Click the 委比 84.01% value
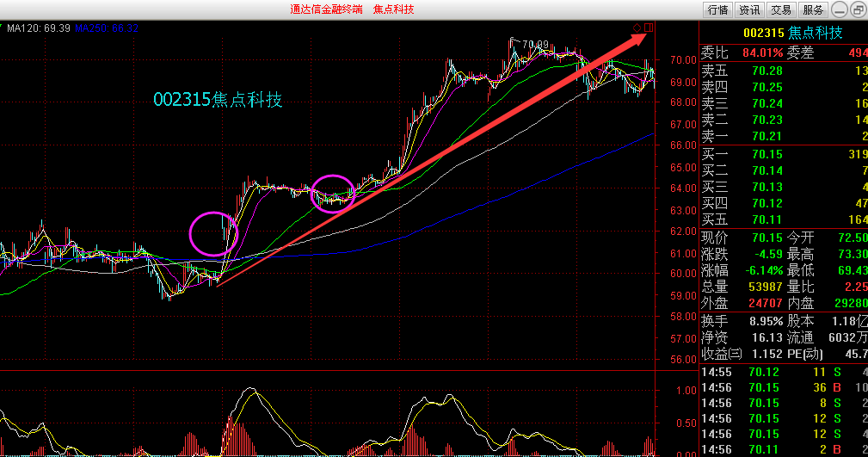 click(763, 53)
